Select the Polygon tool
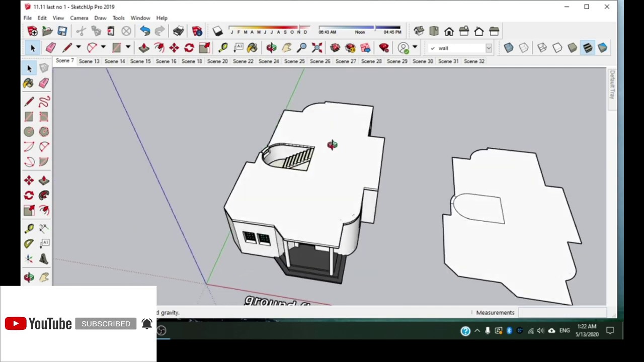644x362 pixels. pos(44,132)
